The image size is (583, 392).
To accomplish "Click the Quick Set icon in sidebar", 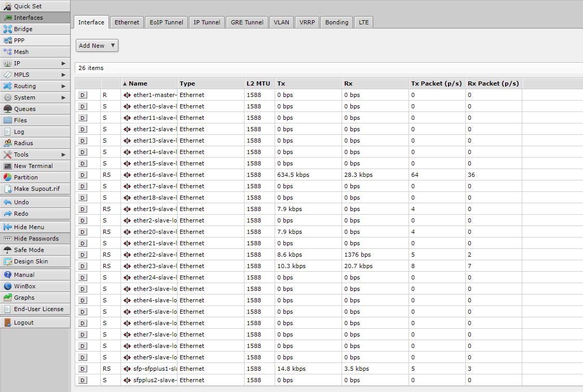I will [7, 6].
